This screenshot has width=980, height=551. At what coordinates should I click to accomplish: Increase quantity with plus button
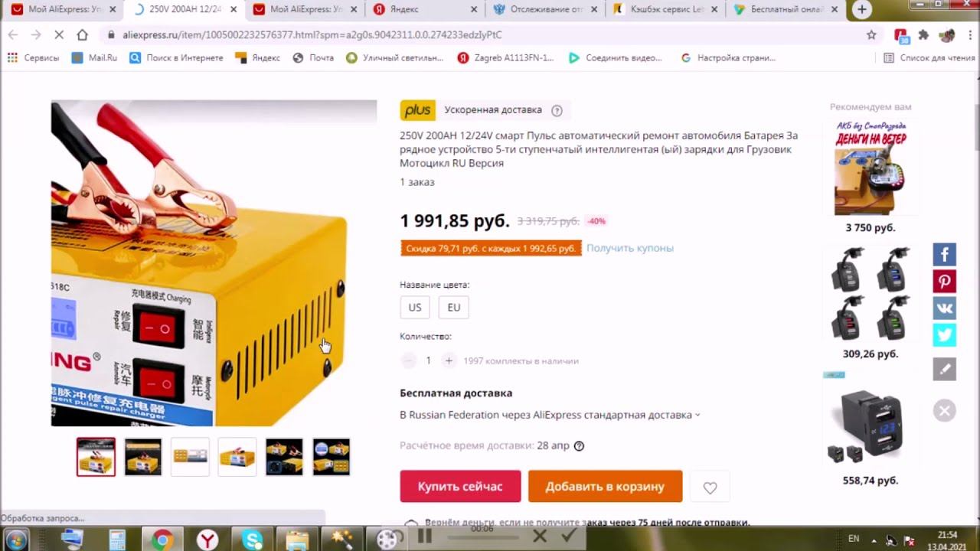point(449,360)
